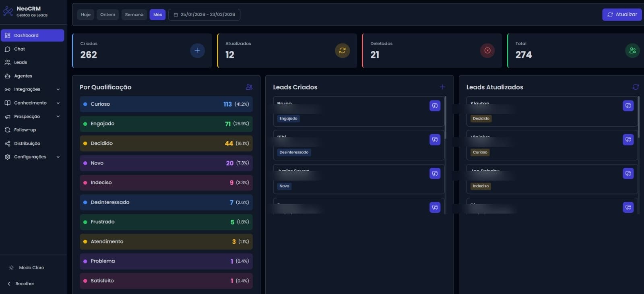
Task: Select the Atendimento qualification row
Action: pos(166,242)
